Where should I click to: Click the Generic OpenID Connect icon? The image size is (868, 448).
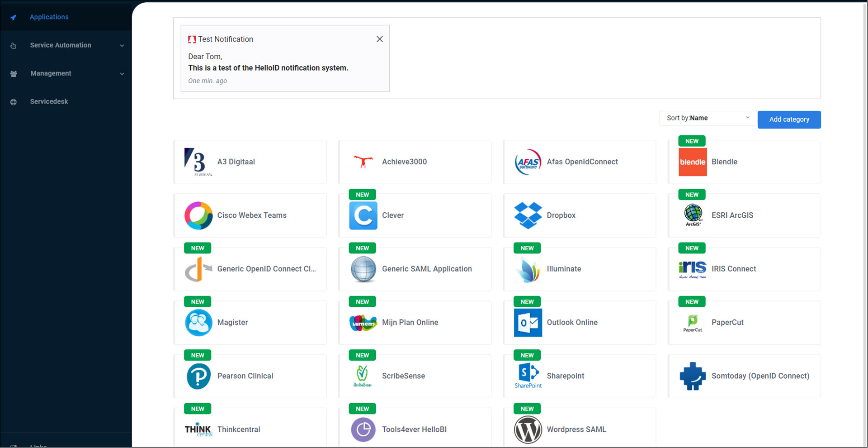(198, 269)
